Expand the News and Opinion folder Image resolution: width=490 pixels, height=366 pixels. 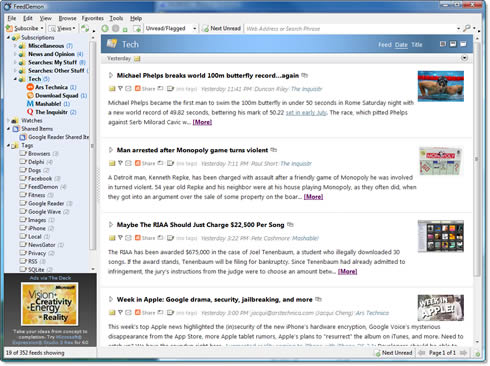click(x=15, y=54)
